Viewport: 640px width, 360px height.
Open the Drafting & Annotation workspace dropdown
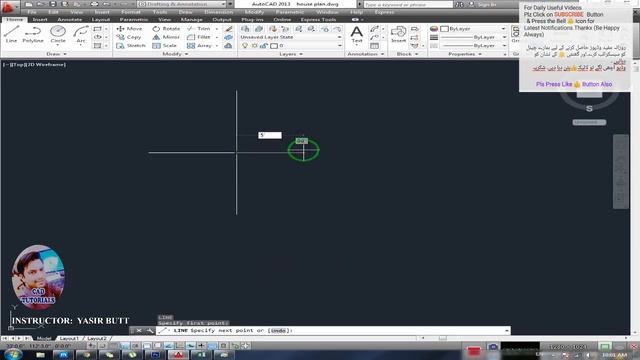[x=182, y=4]
